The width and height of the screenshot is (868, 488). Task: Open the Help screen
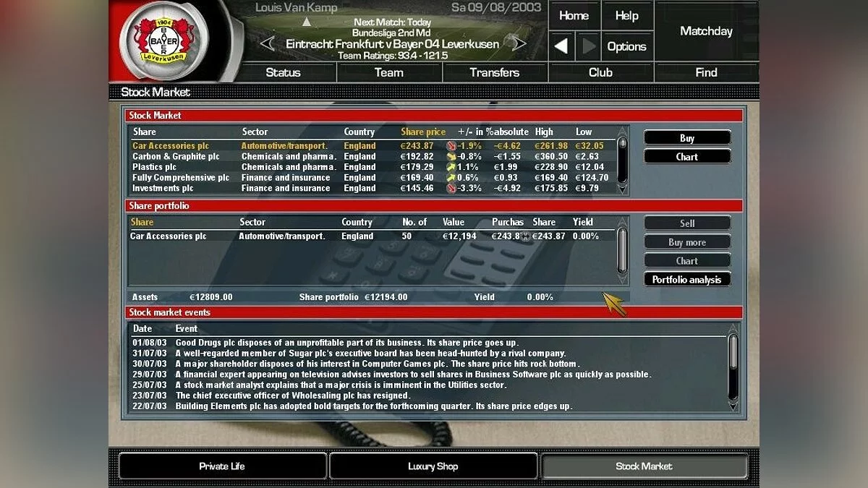626,15
